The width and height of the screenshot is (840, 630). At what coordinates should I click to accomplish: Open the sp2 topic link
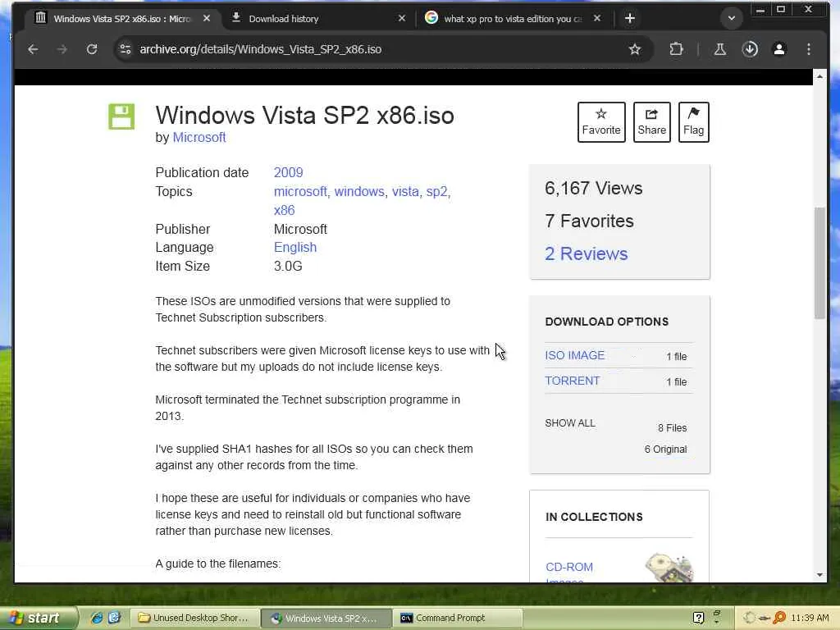[436, 191]
